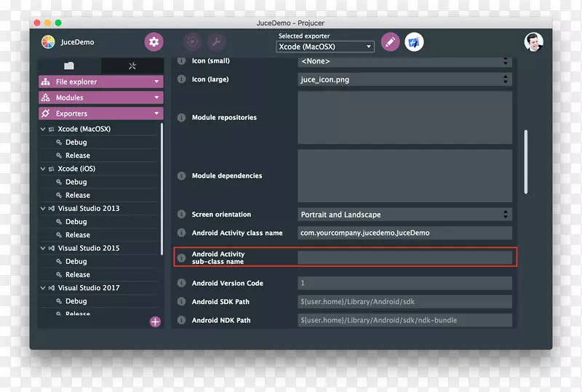Click the settings panel vertical scrollbar
The image size is (582, 392).
pyautogui.click(x=525, y=162)
